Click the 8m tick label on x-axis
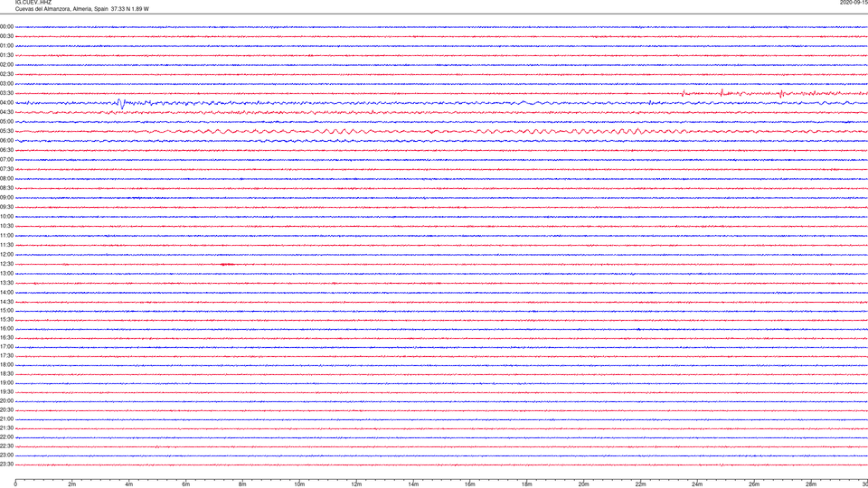This screenshot has width=868, height=488. 242,484
